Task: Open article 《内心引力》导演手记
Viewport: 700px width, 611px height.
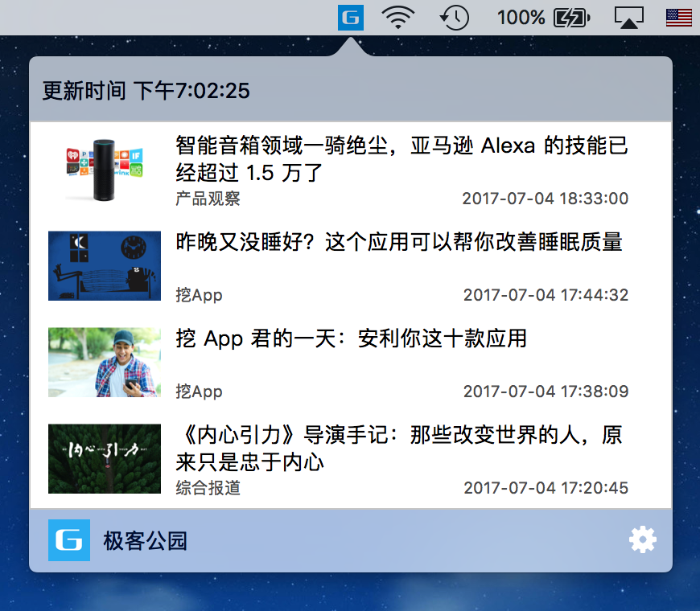Action: click(399, 448)
